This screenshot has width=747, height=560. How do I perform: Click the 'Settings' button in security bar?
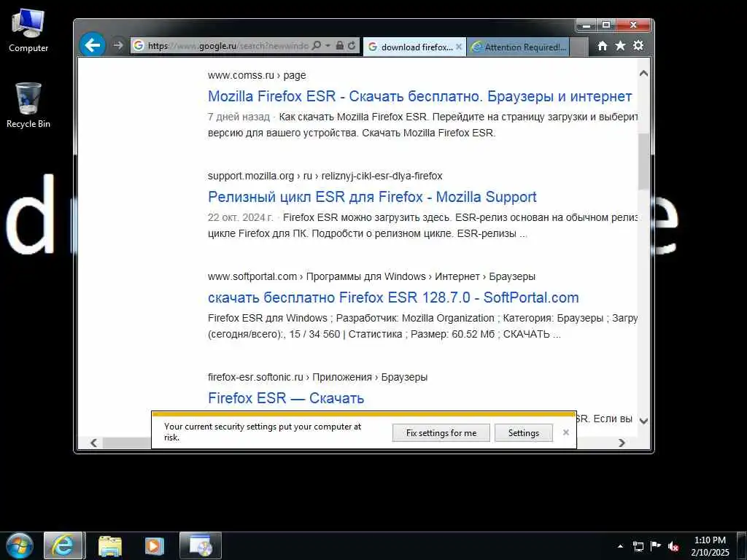524,433
